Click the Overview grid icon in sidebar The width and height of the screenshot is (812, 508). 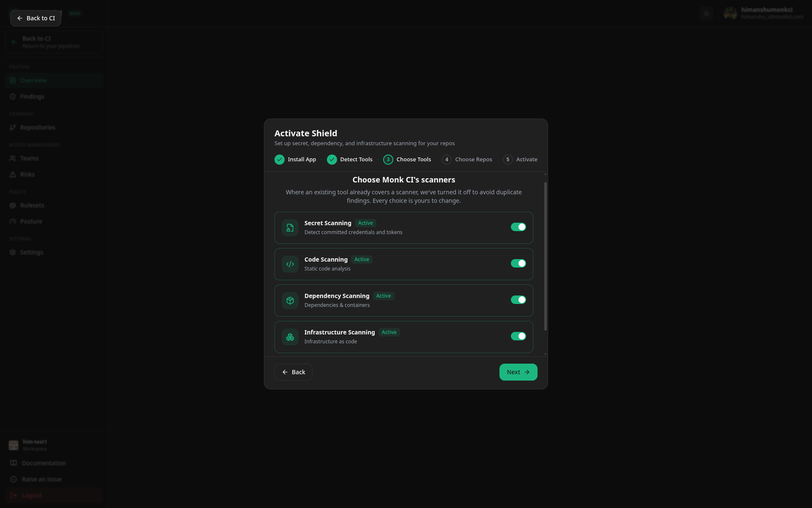click(13, 80)
